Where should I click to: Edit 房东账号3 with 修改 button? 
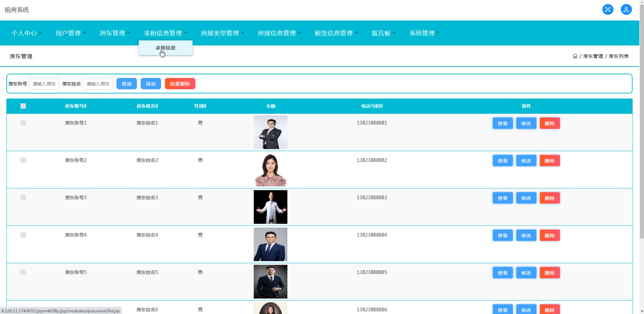coord(526,198)
